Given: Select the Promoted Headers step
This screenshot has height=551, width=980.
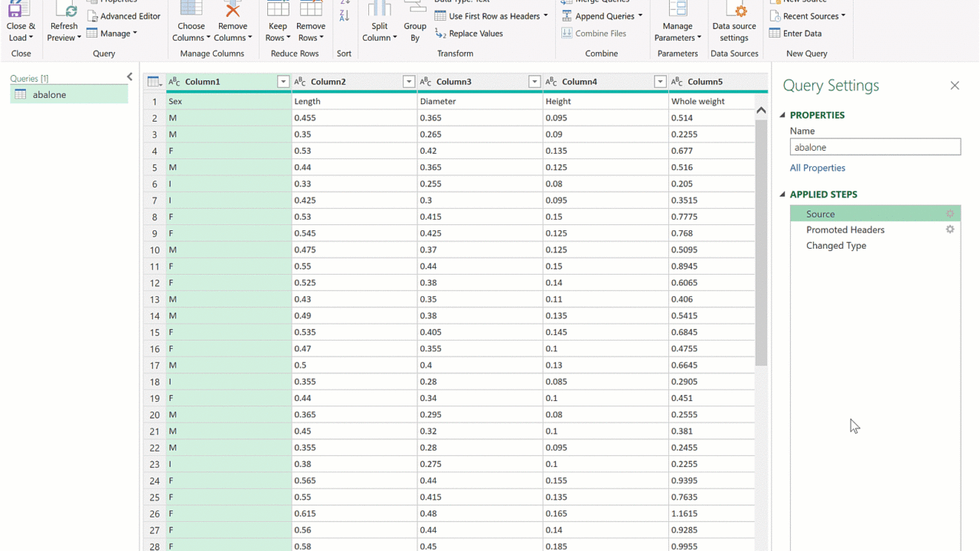Looking at the screenshot, I should click(845, 230).
